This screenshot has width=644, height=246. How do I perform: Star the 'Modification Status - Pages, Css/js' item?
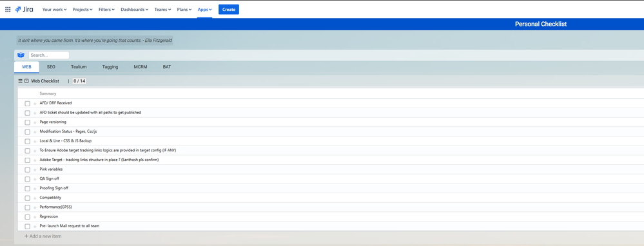35,132
